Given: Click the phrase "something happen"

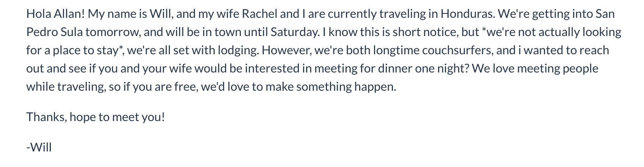Looking at the screenshot, I should [346, 87].
